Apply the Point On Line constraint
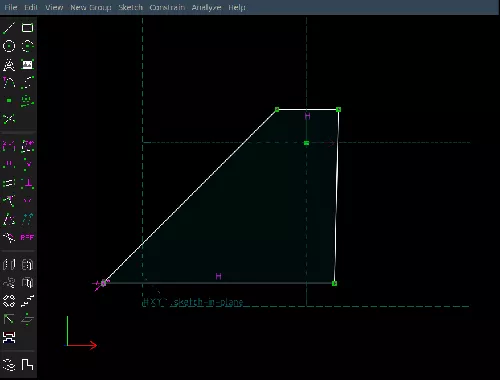The image size is (500, 380). [9, 201]
